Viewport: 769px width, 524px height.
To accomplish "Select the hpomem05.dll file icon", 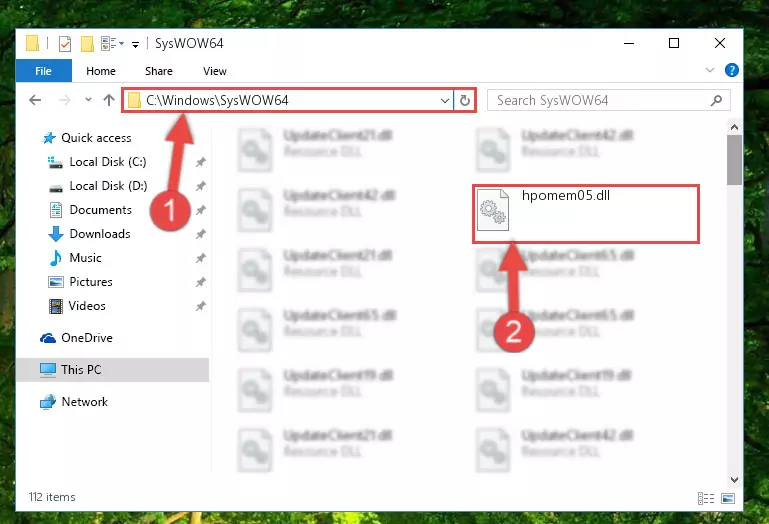I will [493, 210].
